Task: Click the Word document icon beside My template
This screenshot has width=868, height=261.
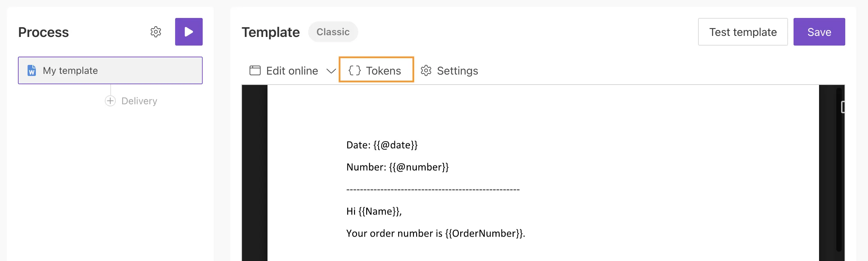Action: tap(31, 70)
